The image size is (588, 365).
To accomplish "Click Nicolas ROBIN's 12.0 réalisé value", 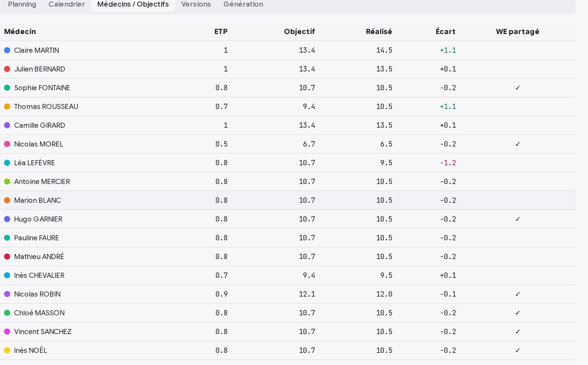I will [x=384, y=294].
